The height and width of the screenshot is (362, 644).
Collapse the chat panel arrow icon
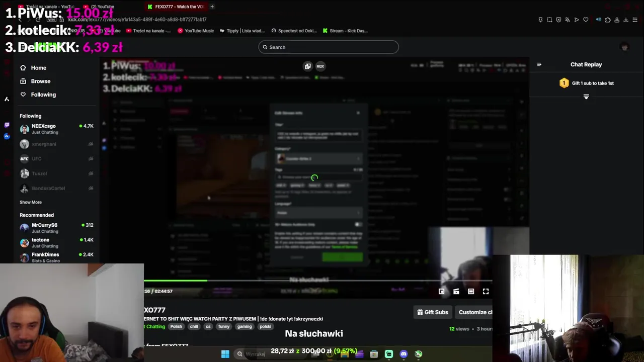coord(539,64)
